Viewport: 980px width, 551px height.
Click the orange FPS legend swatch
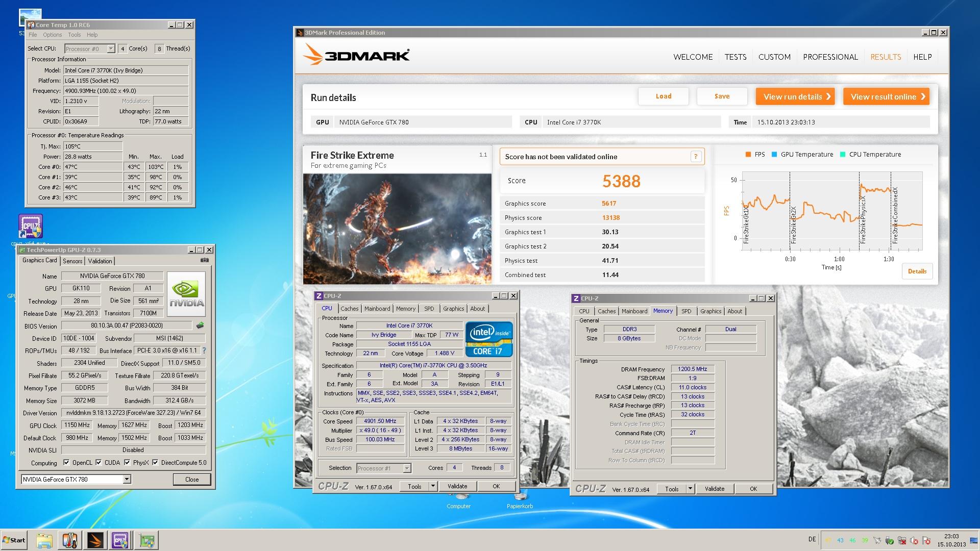point(748,155)
